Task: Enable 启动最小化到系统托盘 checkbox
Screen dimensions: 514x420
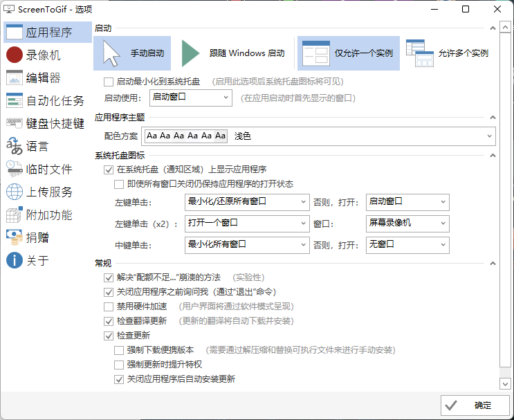Action: [109, 82]
